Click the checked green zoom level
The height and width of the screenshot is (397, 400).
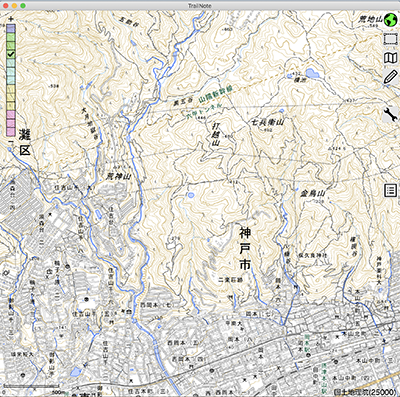(11, 54)
